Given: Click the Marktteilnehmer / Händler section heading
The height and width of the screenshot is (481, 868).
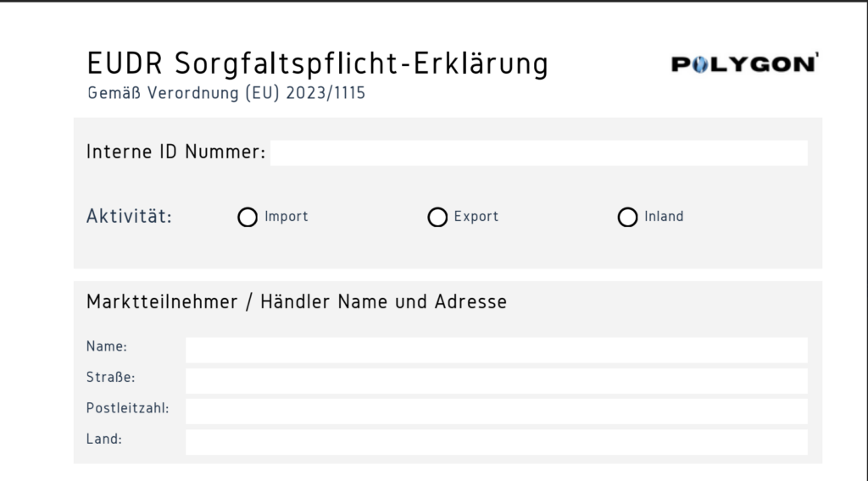Looking at the screenshot, I should click(296, 301).
